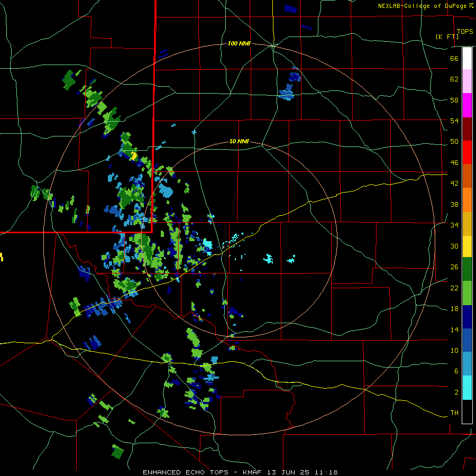Click the '54' legend value

tap(454, 121)
